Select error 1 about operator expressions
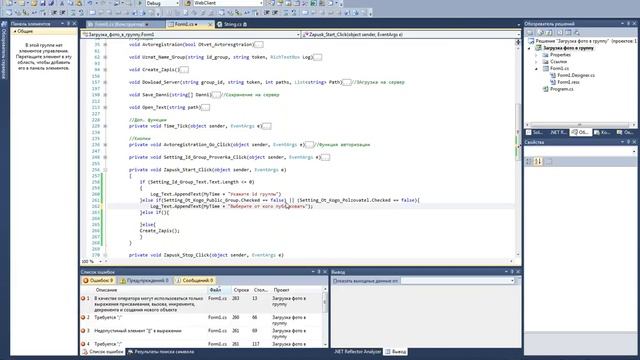The height and width of the screenshot is (360, 640). coord(202,304)
